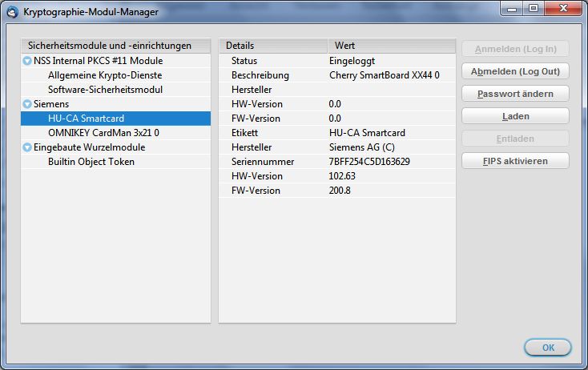Select Software-Sicherheitsmodul entry
The image size is (588, 370).
(x=105, y=90)
